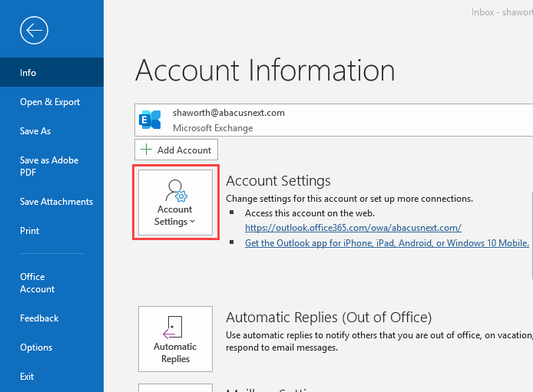Open the Open & Export section
The image size is (533, 392).
tap(51, 102)
